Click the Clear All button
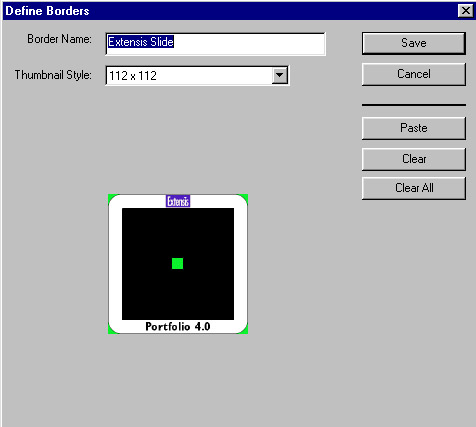 (x=414, y=188)
